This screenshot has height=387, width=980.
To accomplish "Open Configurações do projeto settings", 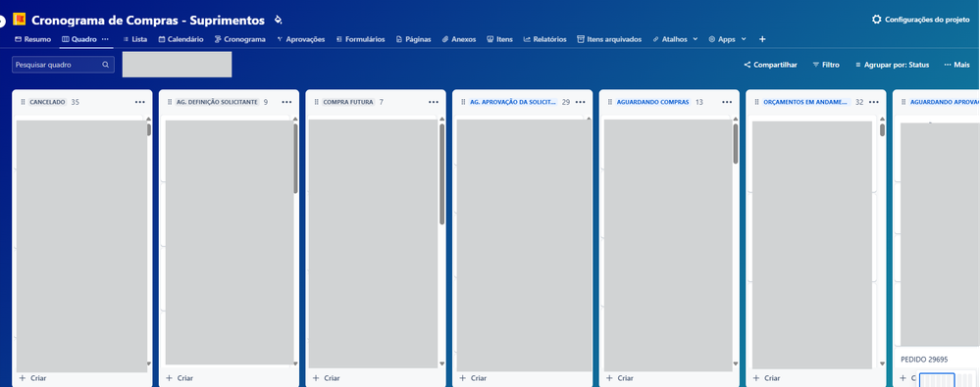I will (x=920, y=20).
